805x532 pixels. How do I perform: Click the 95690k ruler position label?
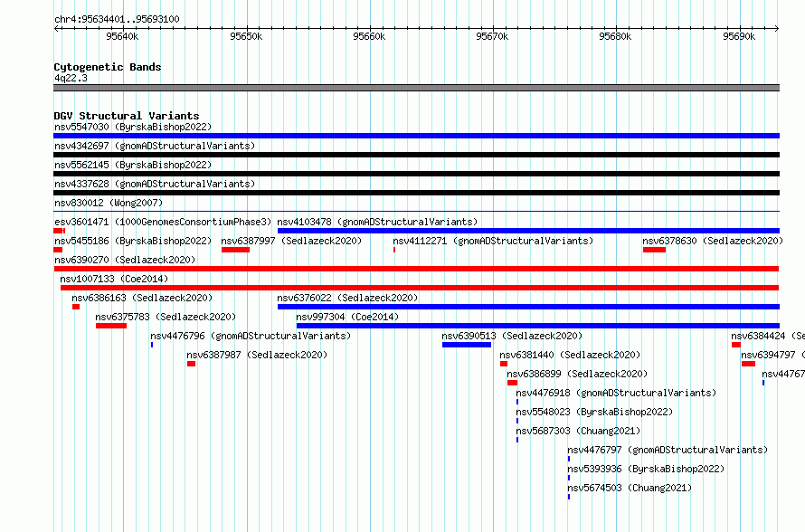(739, 36)
